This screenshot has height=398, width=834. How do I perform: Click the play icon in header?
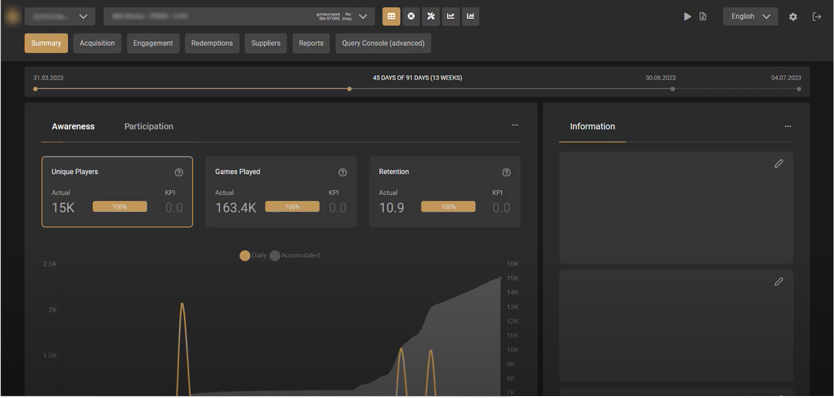click(687, 16)
